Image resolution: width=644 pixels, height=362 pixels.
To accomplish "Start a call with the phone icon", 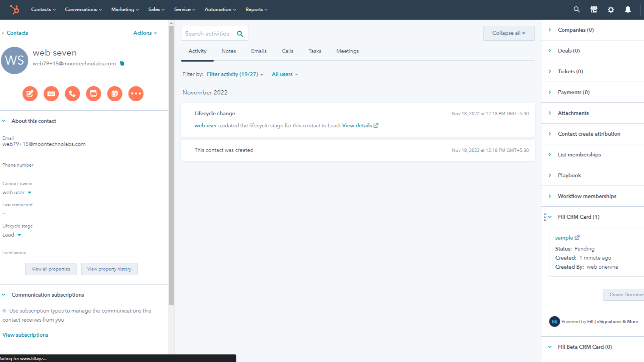I will point(72,93).
